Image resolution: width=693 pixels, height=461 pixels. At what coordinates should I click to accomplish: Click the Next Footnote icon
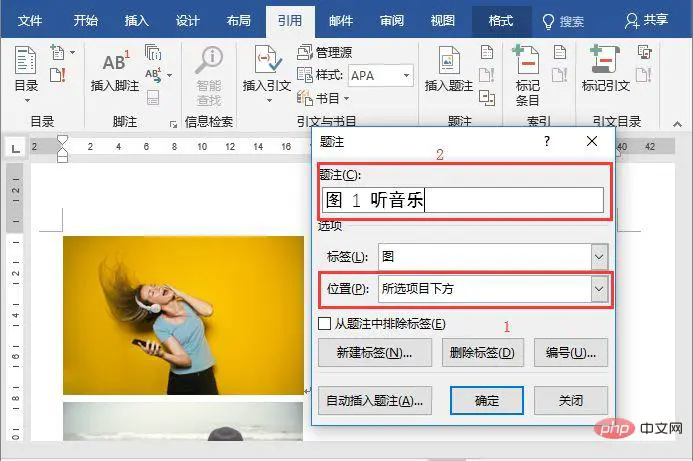(153, 75)
